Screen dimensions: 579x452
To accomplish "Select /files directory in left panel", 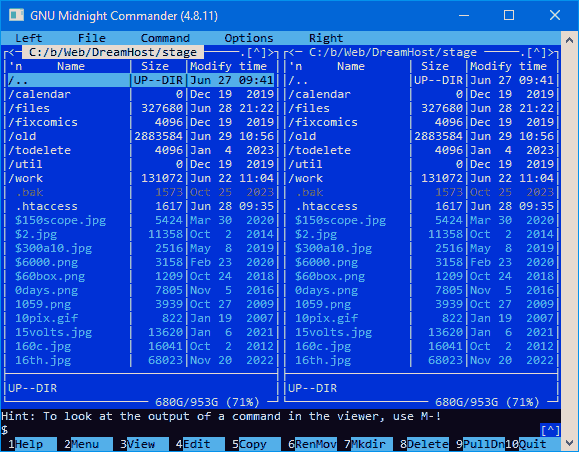I will [x=141, y=108].
